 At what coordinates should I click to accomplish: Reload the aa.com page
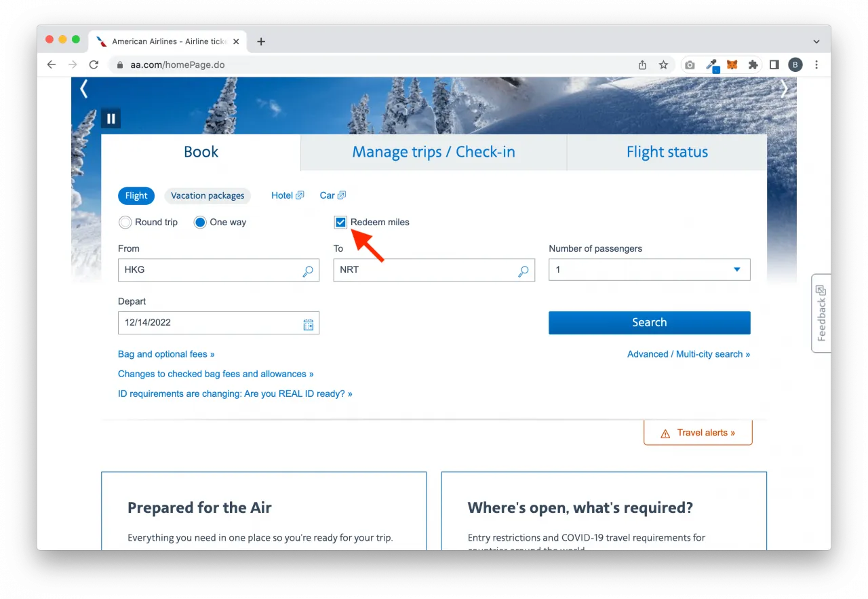94,65
